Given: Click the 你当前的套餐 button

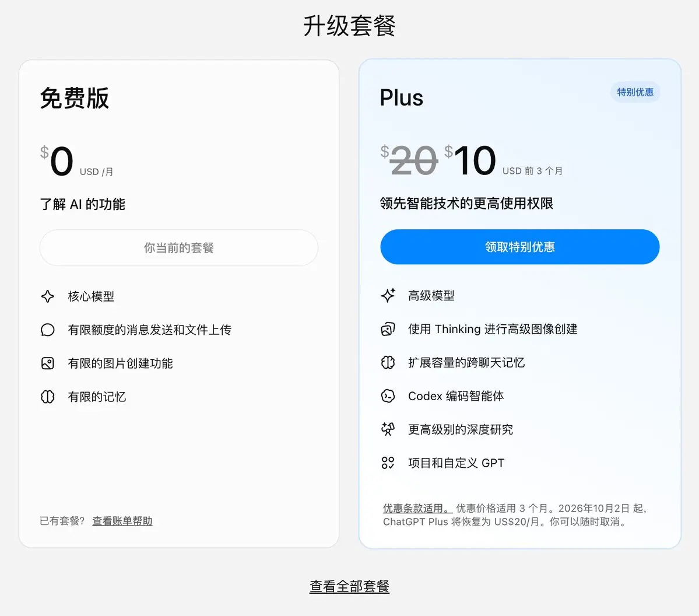Looking at the screenshot, I should tap(179, 247).
